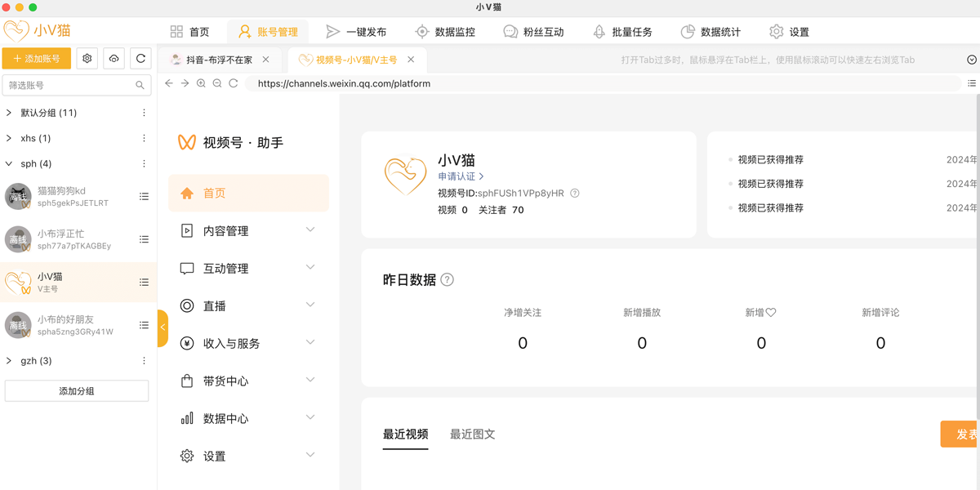The height and width of the screenshot is (490, 980).
Task: Click the cloud sync icon in sidebar toolbar
Action: (114, 59)
